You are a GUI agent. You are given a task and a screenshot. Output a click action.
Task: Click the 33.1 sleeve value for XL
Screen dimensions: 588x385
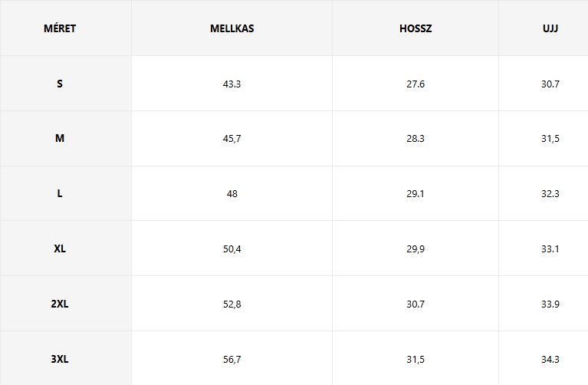[550, 249]
